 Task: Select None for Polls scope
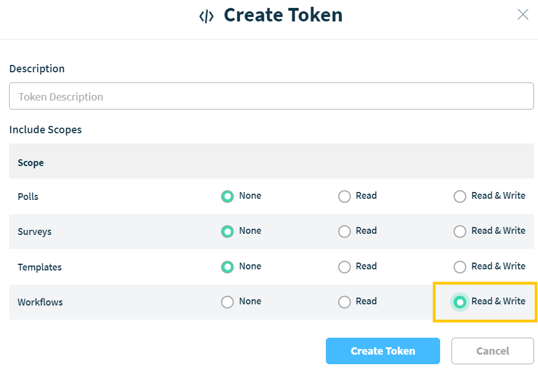coord(227,196)
